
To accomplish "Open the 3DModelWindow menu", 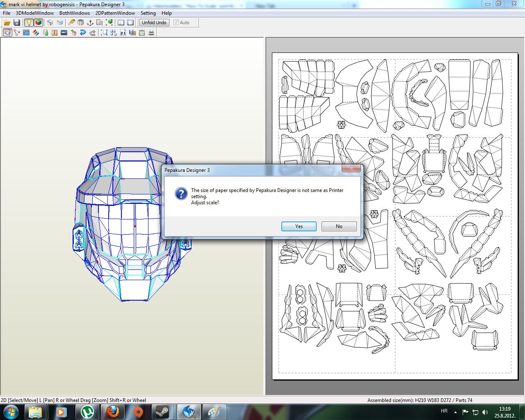I will (35, 13).
